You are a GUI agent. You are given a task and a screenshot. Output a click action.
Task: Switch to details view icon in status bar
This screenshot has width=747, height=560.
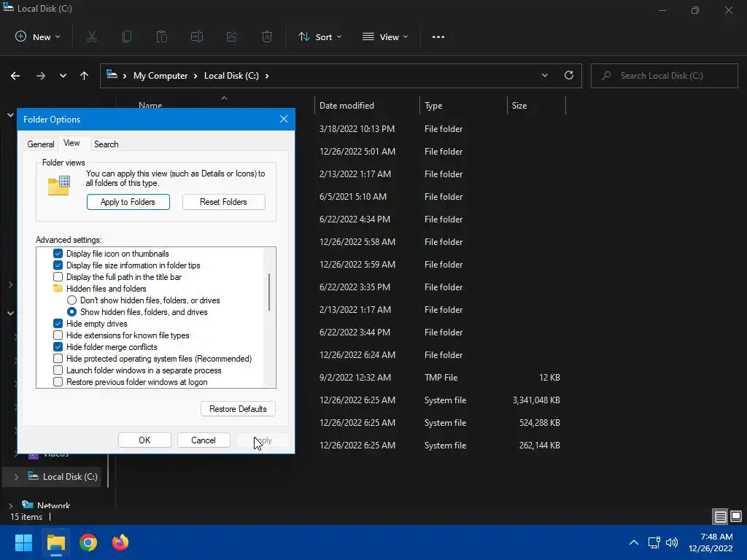[x=720, y=516]
